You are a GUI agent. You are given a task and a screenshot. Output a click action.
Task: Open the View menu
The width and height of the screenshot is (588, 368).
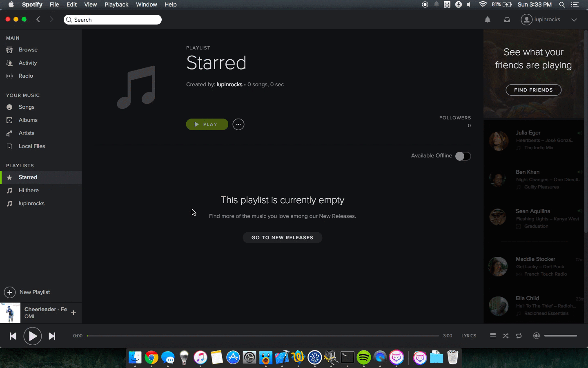(90, 4)
